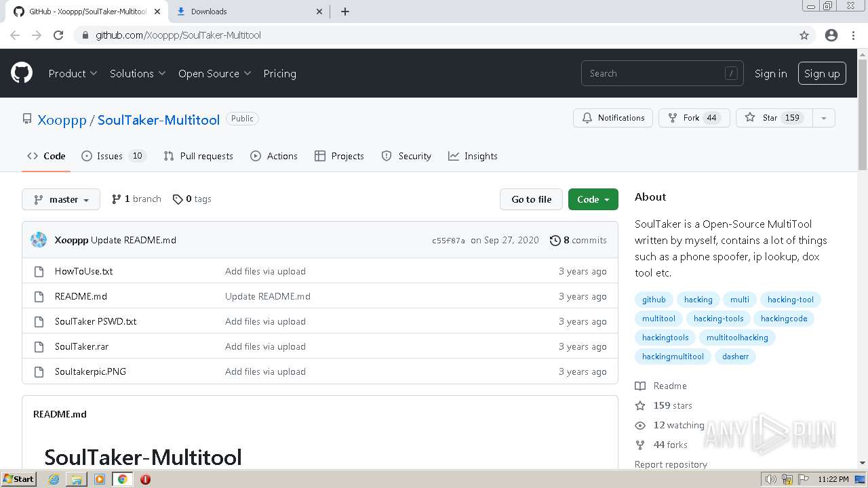Open Chrome three-dot menu
The width and height of the screenshot is (868, 488).
(853, 35)
